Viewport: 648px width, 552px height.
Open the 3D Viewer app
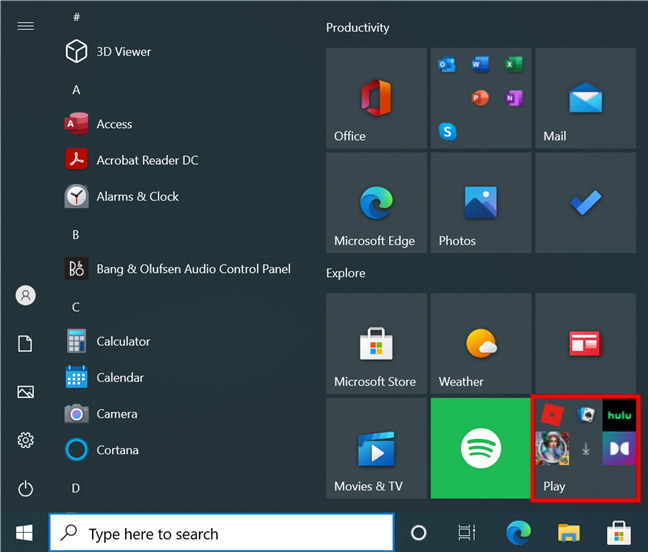107,52
